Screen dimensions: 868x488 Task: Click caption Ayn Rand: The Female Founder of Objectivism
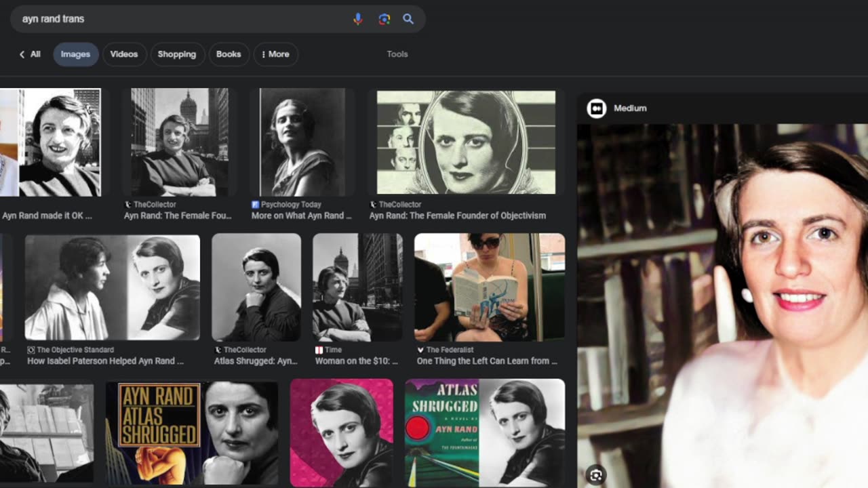click(x=458, y=216)
